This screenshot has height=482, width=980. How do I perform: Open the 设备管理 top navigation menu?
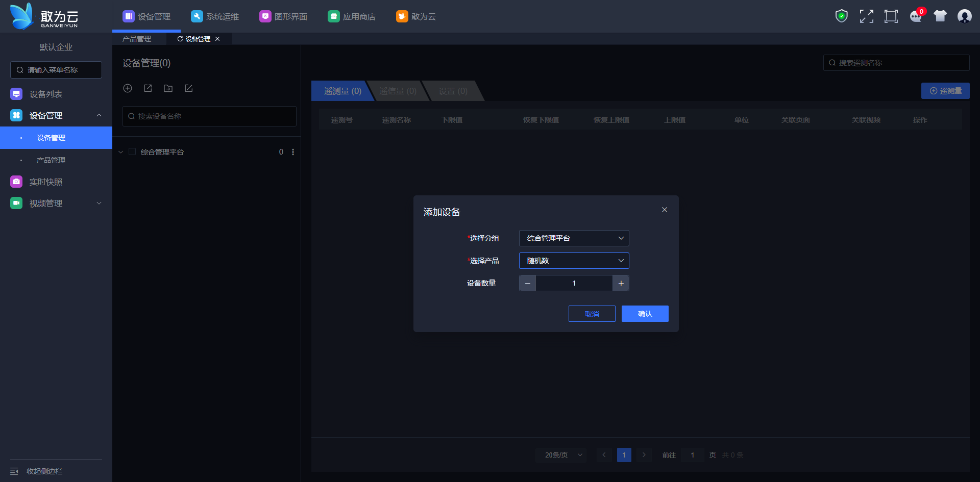coord(146,16)
